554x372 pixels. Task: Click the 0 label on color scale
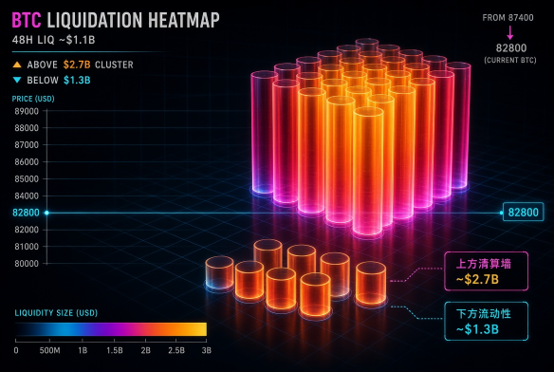point(16,350)
